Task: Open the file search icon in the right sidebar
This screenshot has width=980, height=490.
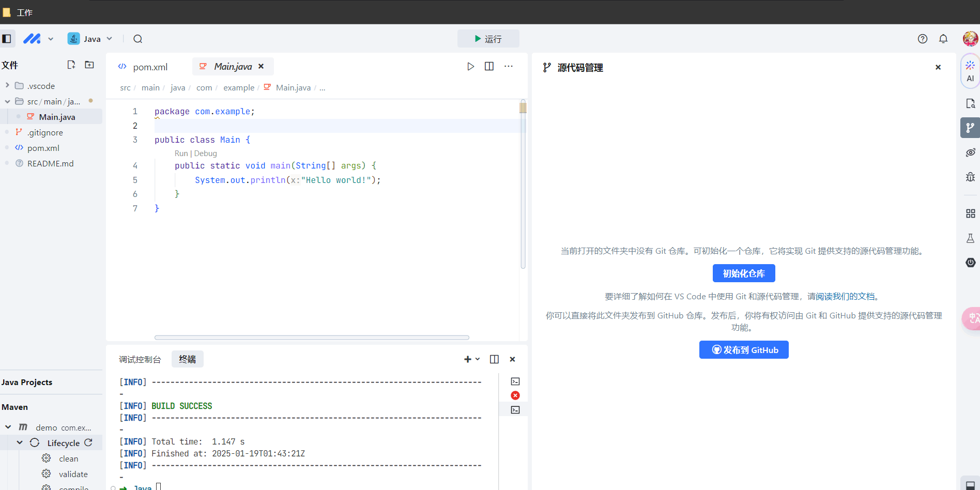Action: point(970,103)
